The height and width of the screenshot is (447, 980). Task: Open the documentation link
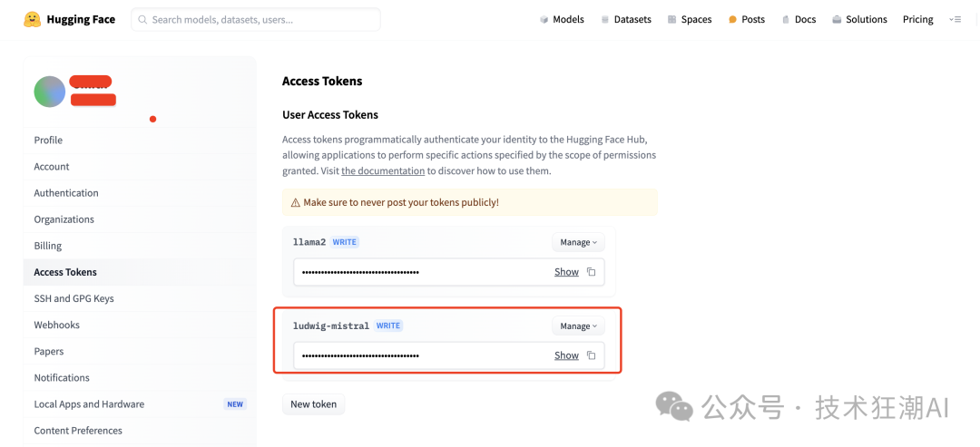383,170
